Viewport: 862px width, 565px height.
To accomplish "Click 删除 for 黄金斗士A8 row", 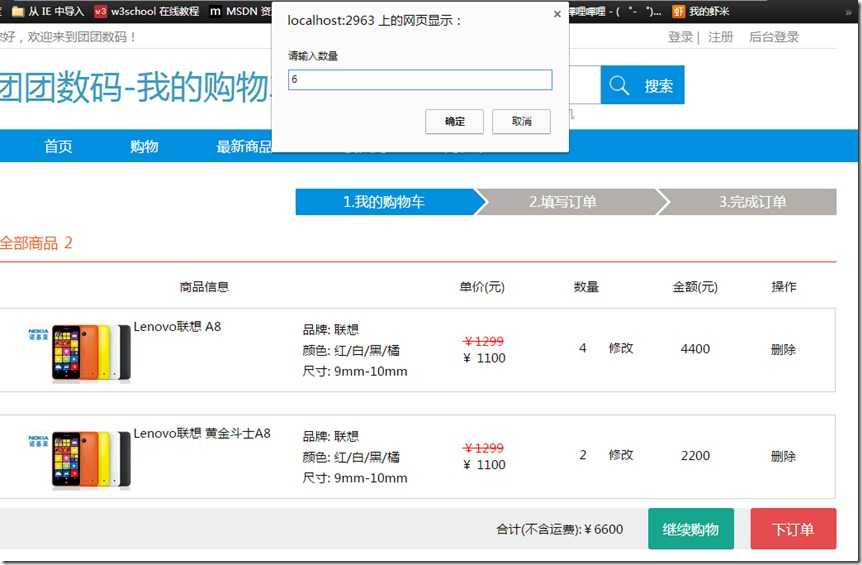I will point(783,456).
